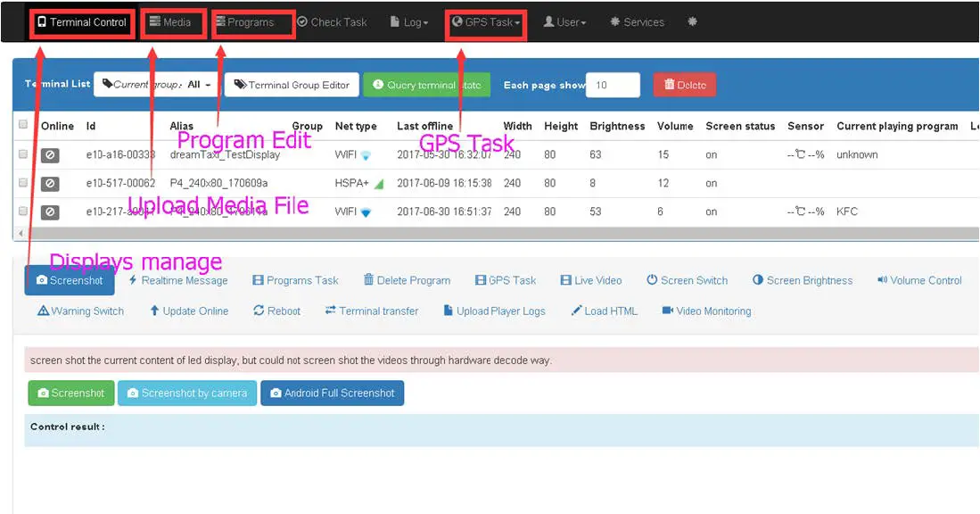
Task: Open the Services tab
Action: point(637,22)
